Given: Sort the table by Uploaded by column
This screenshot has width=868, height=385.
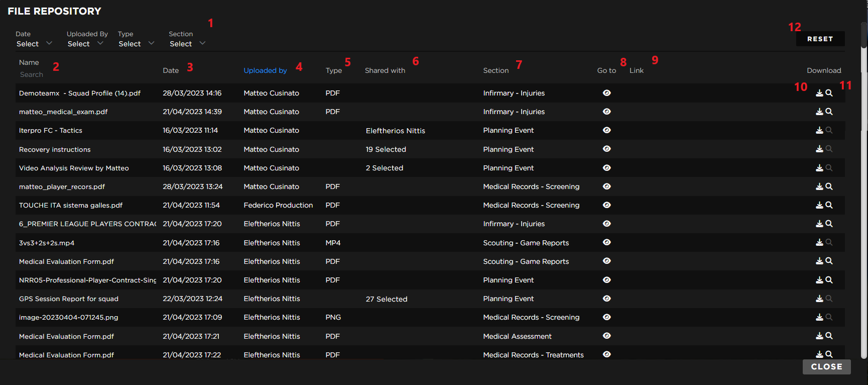Looking at the screenshot, I should click(x=265, y=70).
